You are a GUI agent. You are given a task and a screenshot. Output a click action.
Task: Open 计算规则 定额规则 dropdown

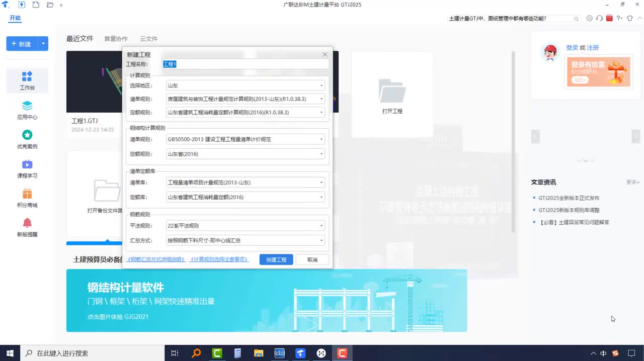[x=246, y=113]
